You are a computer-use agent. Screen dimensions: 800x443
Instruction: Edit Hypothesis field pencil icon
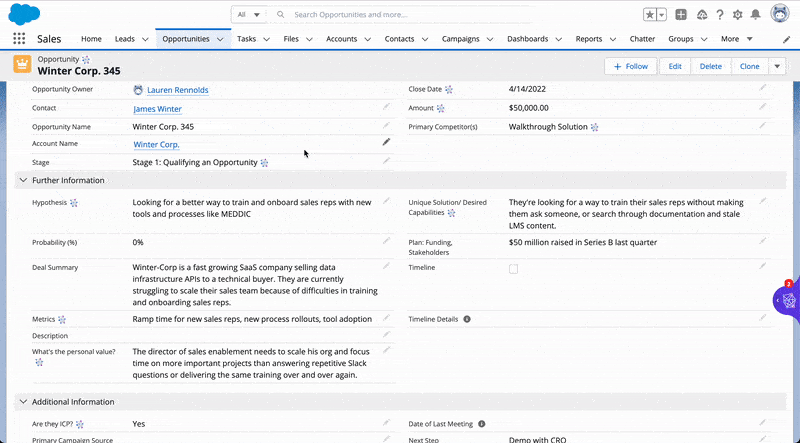click(386, 201)
